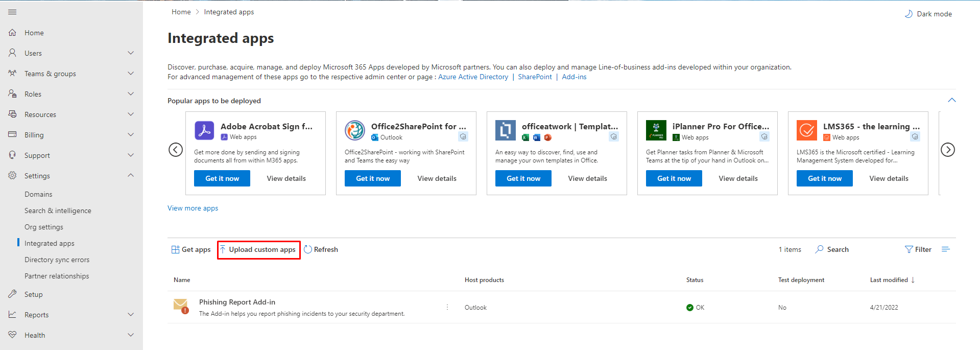Viewport: 980px width, 350px height.
Task: Click the Home icon in sidebar
Action: [x=12, y=33]
